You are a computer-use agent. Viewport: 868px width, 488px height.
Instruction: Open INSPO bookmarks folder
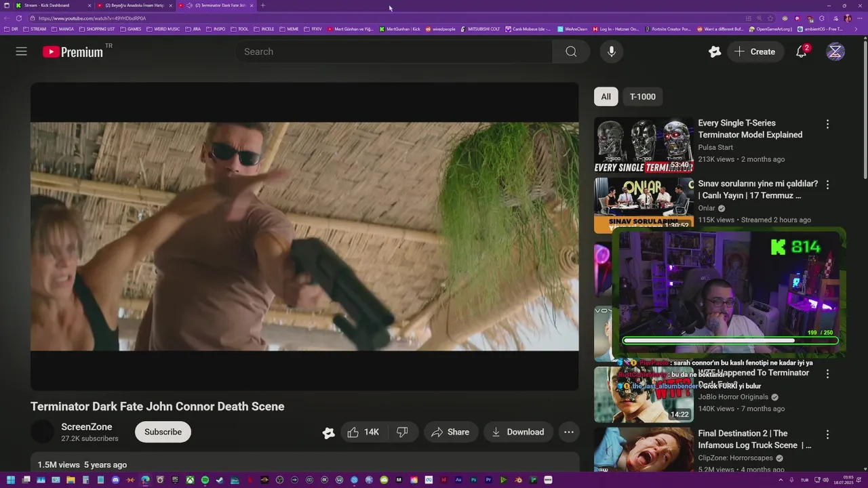pos(216,29)
